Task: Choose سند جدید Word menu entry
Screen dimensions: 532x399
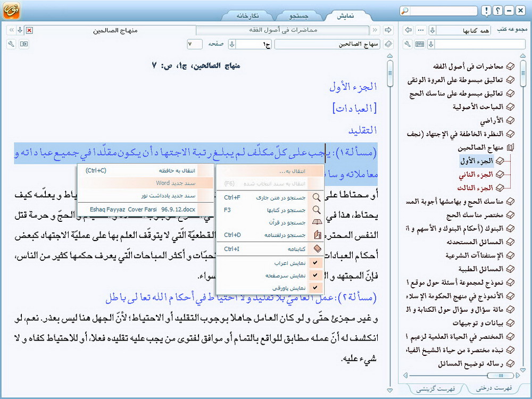Action: pos(146,183)
